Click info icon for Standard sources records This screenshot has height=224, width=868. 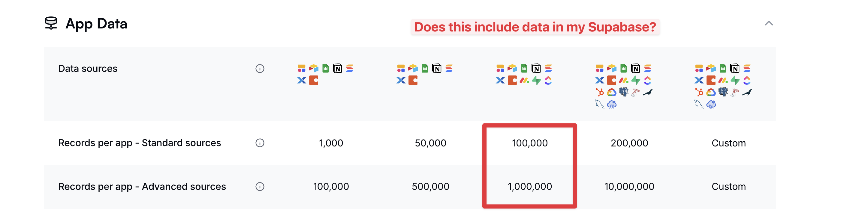(260, 143)
